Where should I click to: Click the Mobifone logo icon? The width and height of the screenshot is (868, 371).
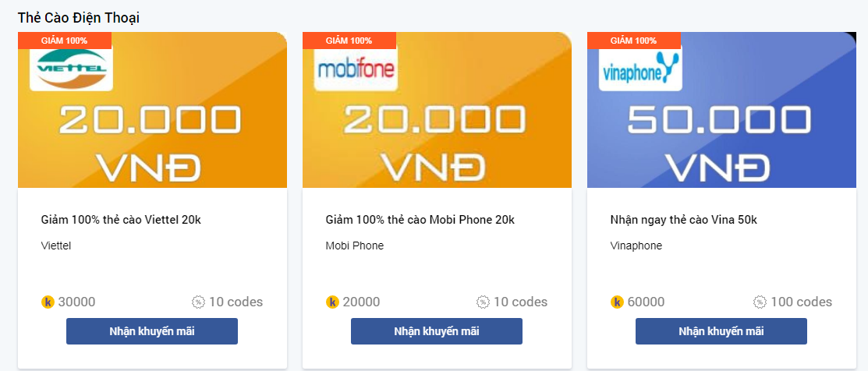point(356,70)
